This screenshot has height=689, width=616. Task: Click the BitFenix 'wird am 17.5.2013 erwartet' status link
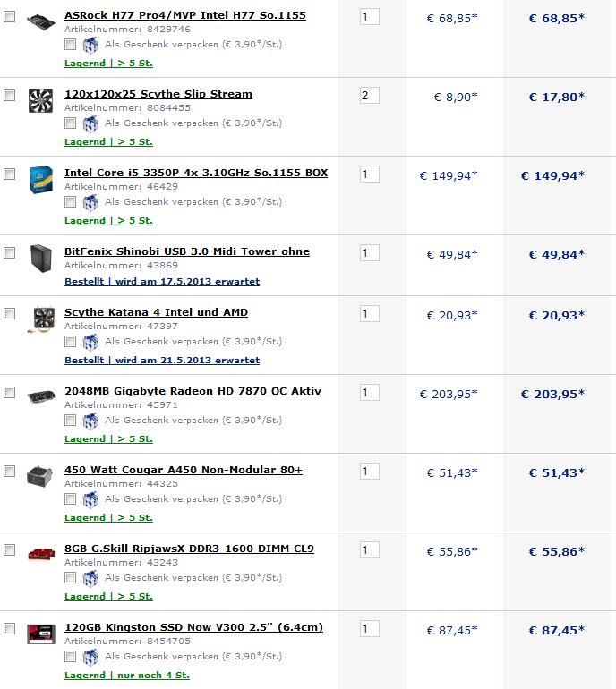click(188, 281)
